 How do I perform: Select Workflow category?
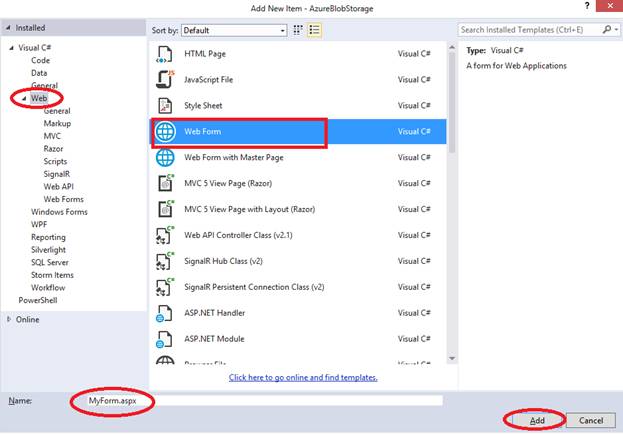click(x=48, y=288)
